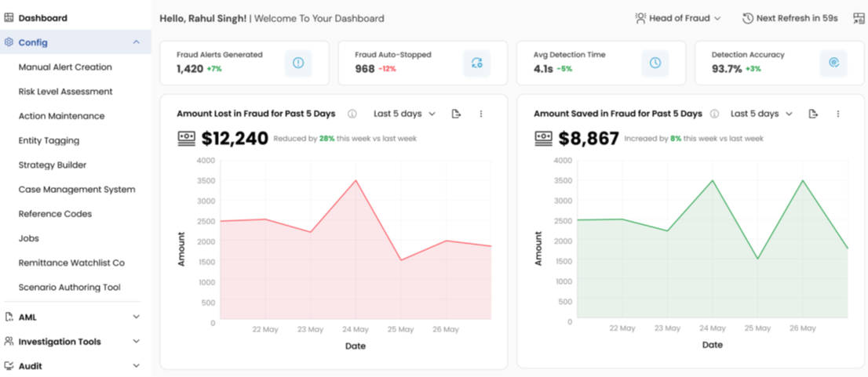Click Amount Lost in Fraud chart title
Screen dimensions: 868x377
pyautogui.click(x=256, y=114)
